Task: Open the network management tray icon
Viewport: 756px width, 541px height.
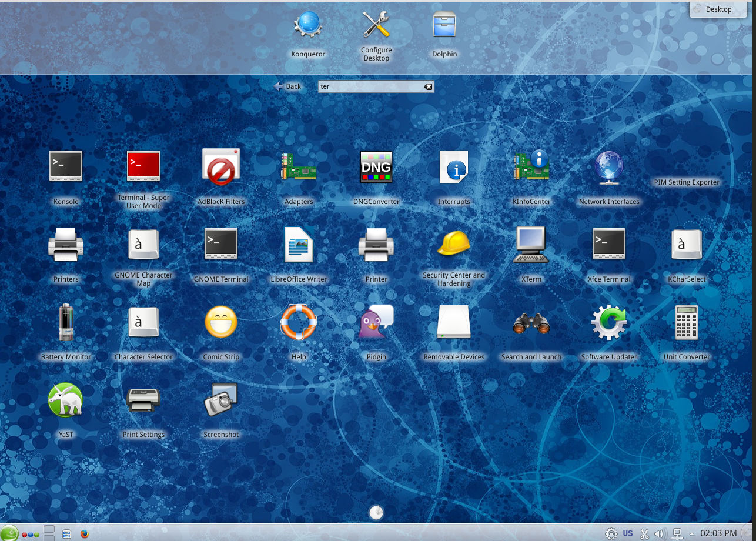Action: click(x=677, y=534)
